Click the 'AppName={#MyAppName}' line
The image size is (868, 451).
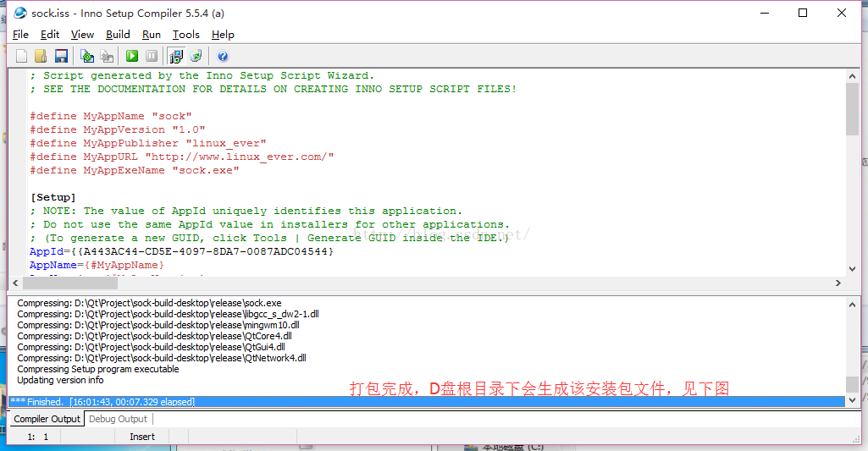[x=97, y=265]
